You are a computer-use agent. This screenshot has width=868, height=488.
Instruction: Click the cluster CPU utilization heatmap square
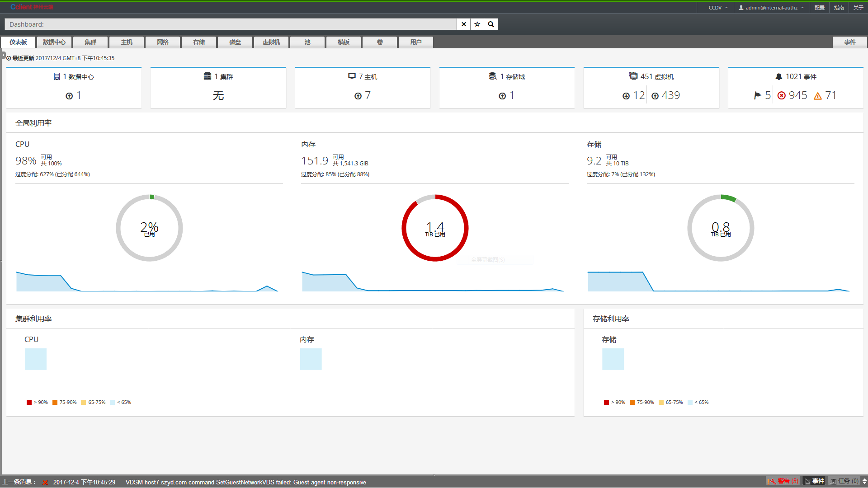36,359
